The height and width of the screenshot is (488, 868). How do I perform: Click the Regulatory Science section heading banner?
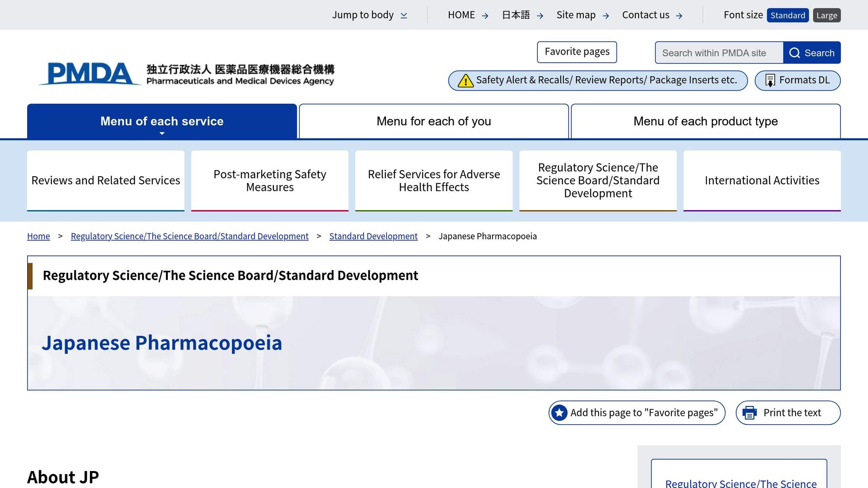click(x=231, y=276)
